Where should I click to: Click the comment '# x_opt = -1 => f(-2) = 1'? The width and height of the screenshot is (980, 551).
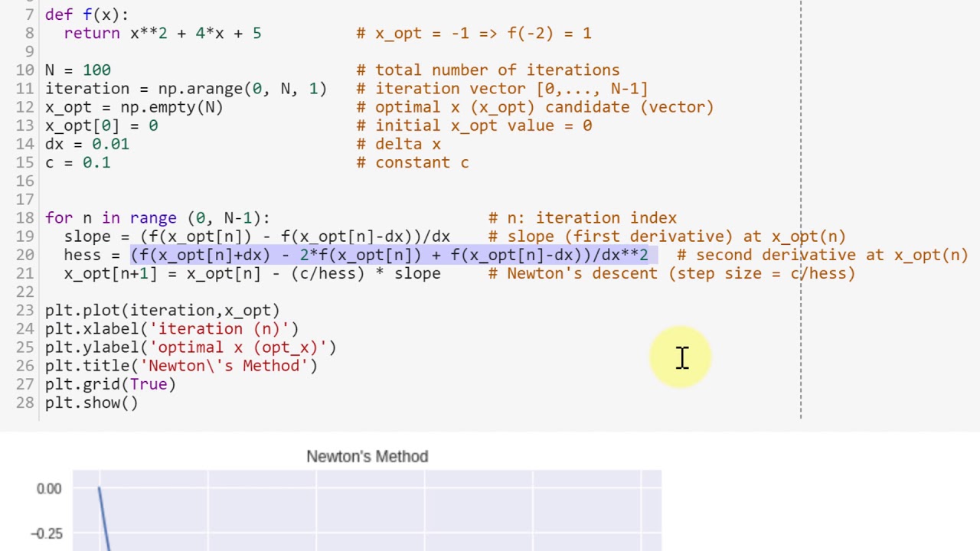(x=474, y=33)
